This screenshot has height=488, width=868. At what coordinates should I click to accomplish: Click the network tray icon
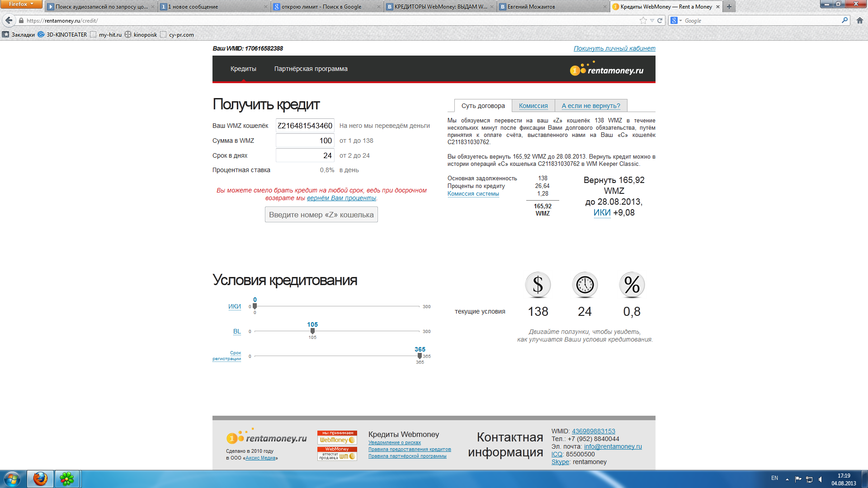click(809, 479)
